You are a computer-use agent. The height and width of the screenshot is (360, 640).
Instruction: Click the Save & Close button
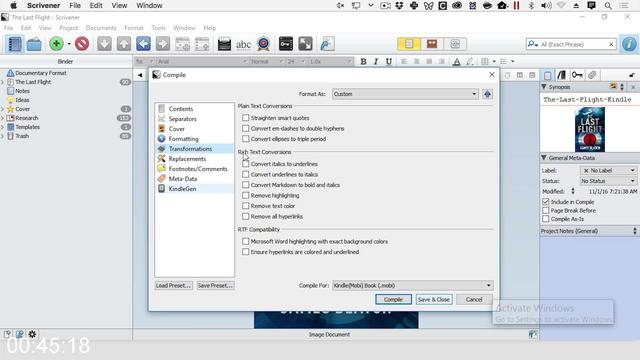[x=434, y=300]
